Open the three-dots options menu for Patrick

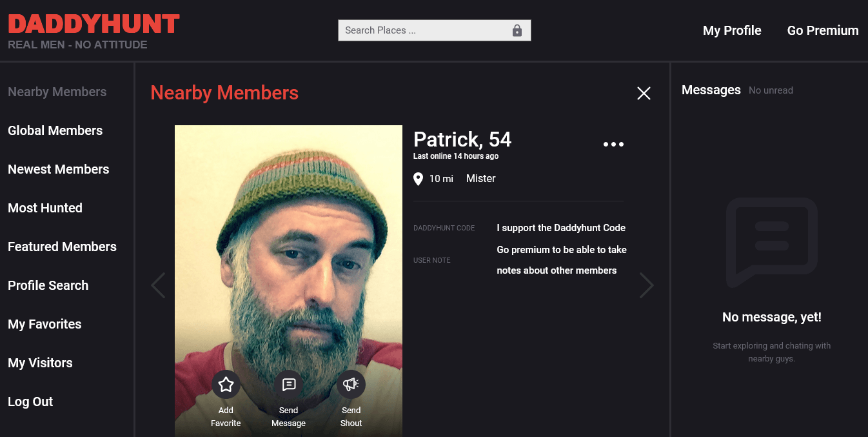tap(613, 145)
